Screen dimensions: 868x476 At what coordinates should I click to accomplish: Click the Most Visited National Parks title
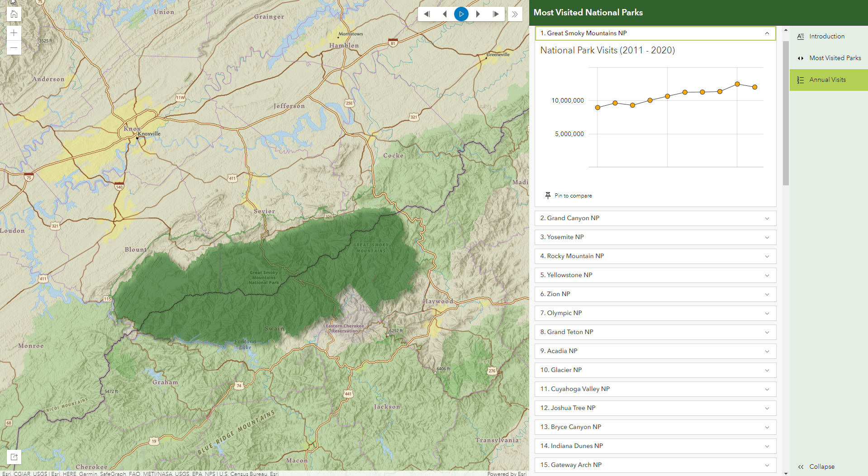(x=588, y=13)
